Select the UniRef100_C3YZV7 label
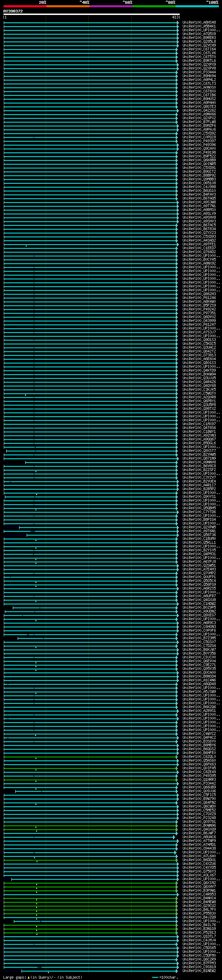Viewport: 222px width, 980px height. (199, 477)
